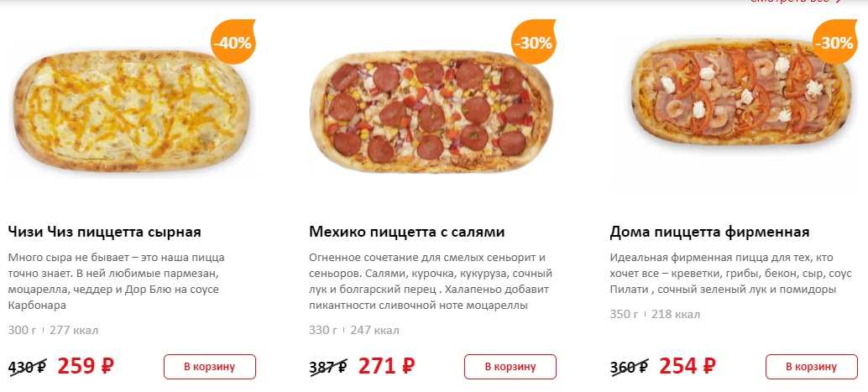Click the red 271 ₽ price
Screen dimensions: 868x392
[x=386, y=366]
